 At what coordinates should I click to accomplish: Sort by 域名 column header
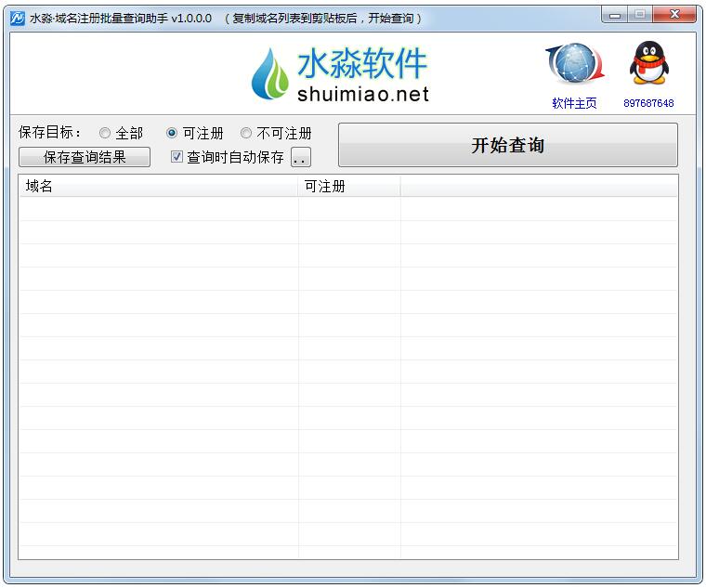coord(159,186)
